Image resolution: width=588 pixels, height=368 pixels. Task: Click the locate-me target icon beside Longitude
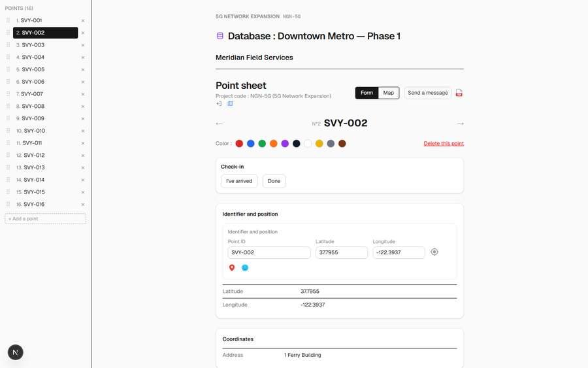pyautogui.click(x=434, y=252)
